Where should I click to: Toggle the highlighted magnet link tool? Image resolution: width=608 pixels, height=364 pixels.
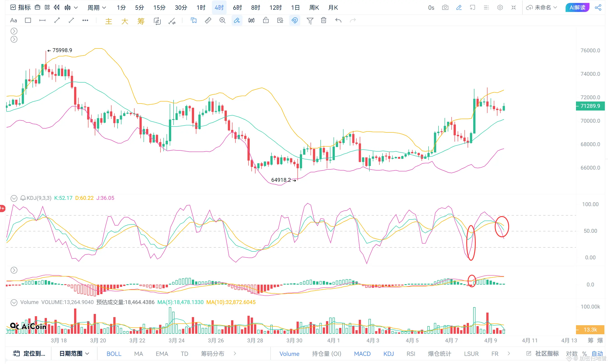click(x=295, y=21)
